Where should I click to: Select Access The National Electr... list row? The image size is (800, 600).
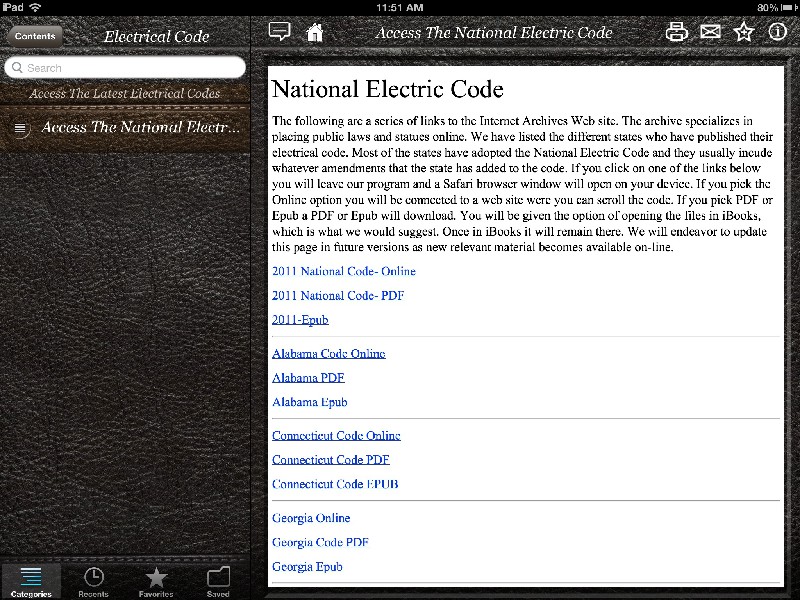[x=125, y=127]
